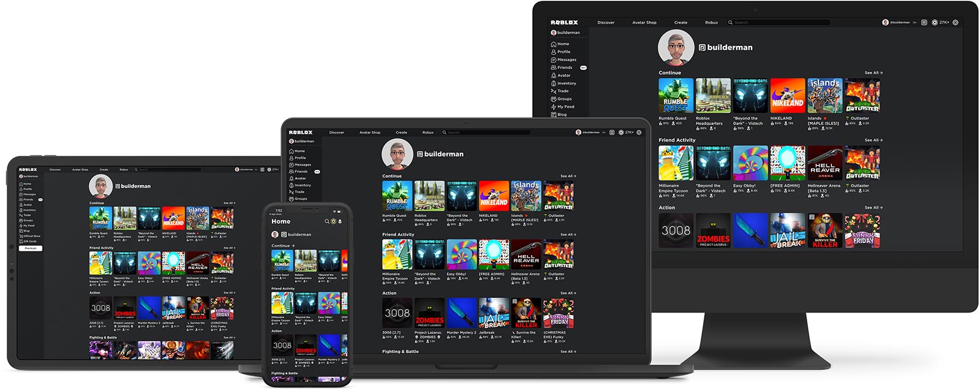
Task: Tap the Robux icon in phone header
Action: pyautogui.click(x=333, y=221)
